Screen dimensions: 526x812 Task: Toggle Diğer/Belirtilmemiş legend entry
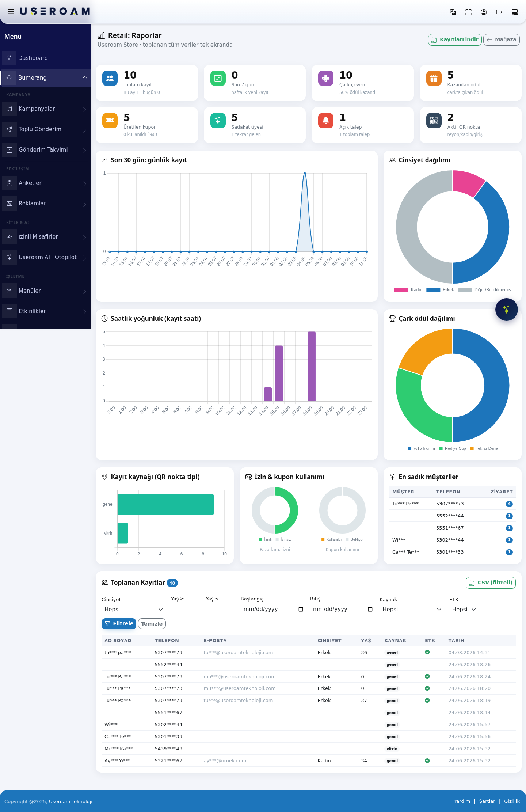(484, 290)
